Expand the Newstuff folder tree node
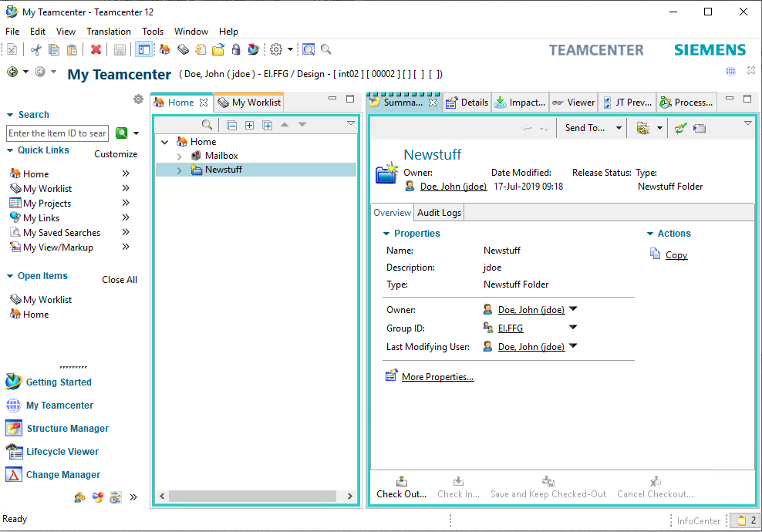Image resolution: width=762 pixels, height=532 pixels. coord(179,170)
